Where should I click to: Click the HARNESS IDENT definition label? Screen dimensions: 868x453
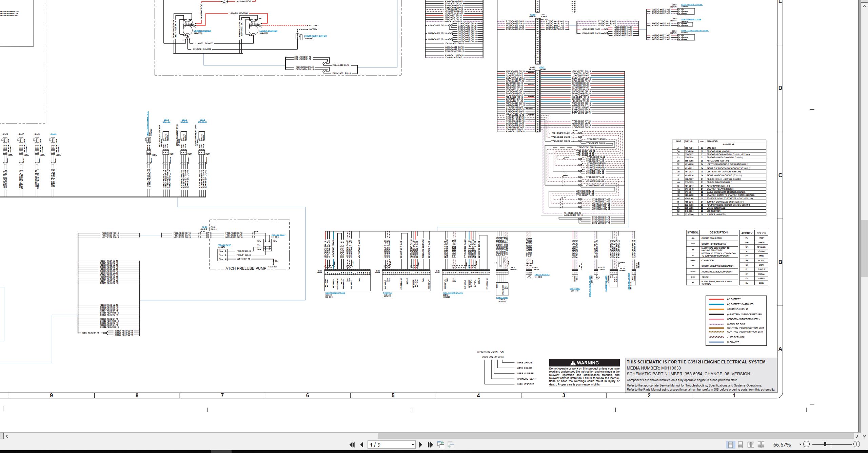[x=526, y=379]
